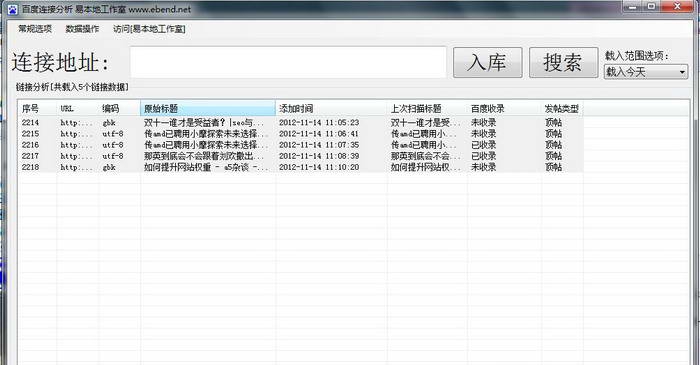Click the 搜索 button

click(x=563, y=62)
